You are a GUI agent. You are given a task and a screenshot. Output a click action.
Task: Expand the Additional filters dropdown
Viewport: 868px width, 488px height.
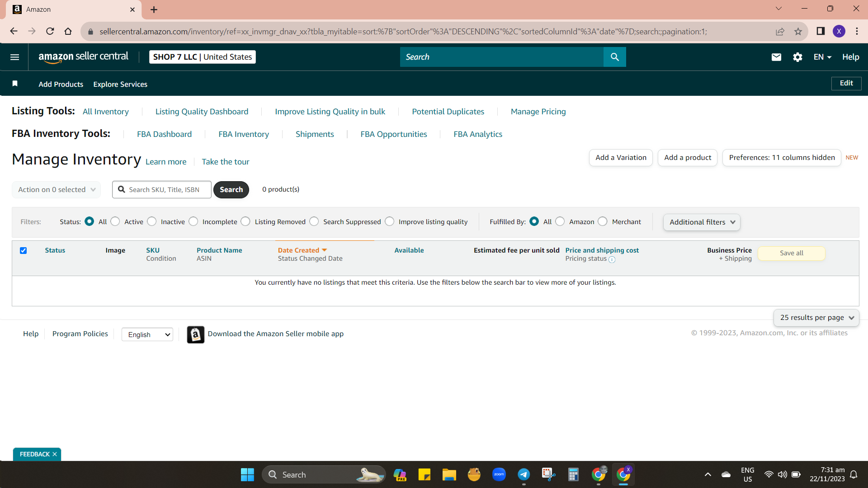(702, 222)
